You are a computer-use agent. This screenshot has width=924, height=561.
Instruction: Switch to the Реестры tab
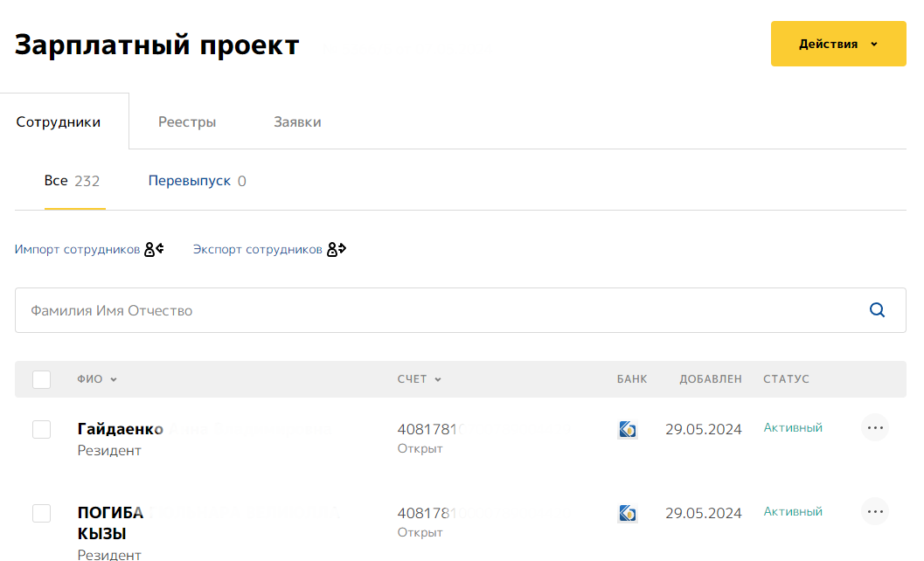click(x=187, y=122)
